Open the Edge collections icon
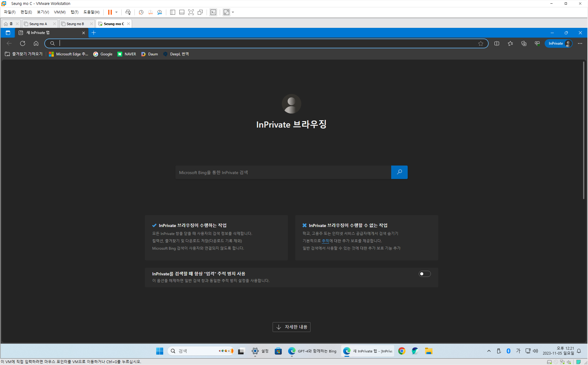 pyautogui.click(x=524, y=43)
